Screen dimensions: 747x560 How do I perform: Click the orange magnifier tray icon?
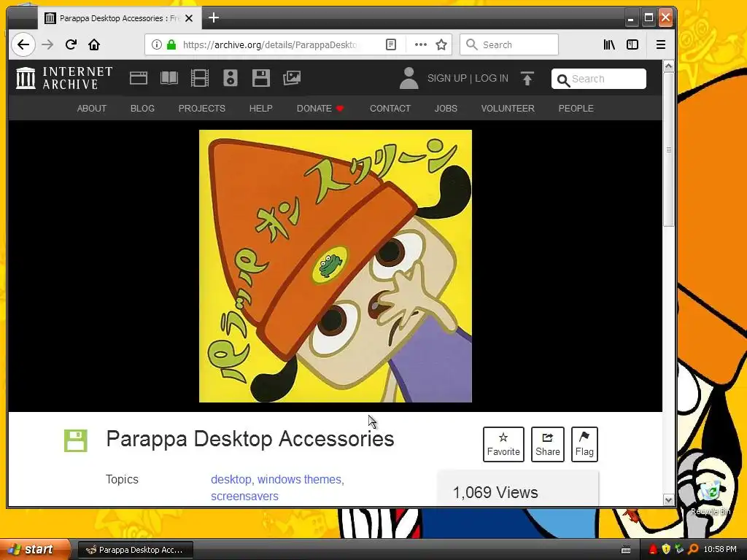coord(693,550)
